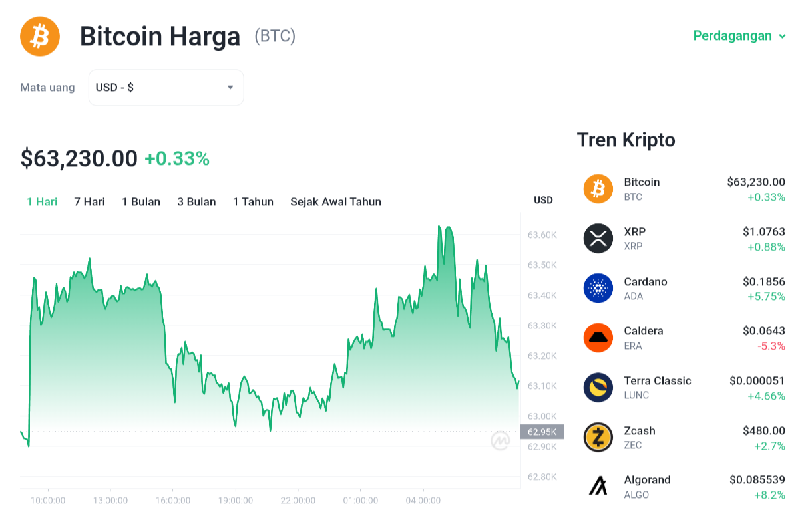Open the Terra Classic name link
The image size is (812, 522).
[658, 381]
